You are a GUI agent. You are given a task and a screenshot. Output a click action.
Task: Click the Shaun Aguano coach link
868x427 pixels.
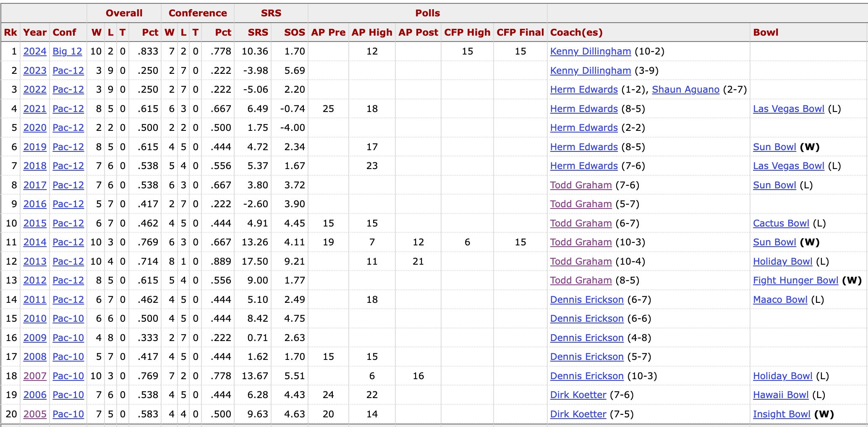click(x=685, y=89)
